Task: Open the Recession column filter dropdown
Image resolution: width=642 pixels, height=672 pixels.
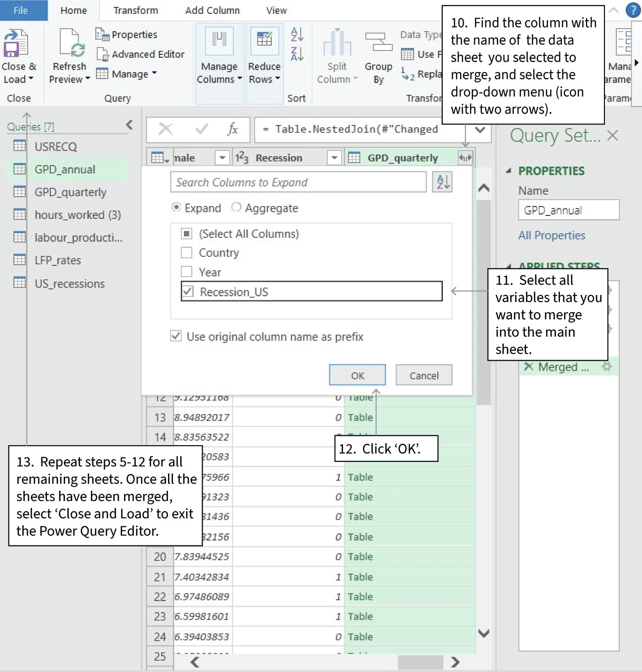Action: point(335,157)
